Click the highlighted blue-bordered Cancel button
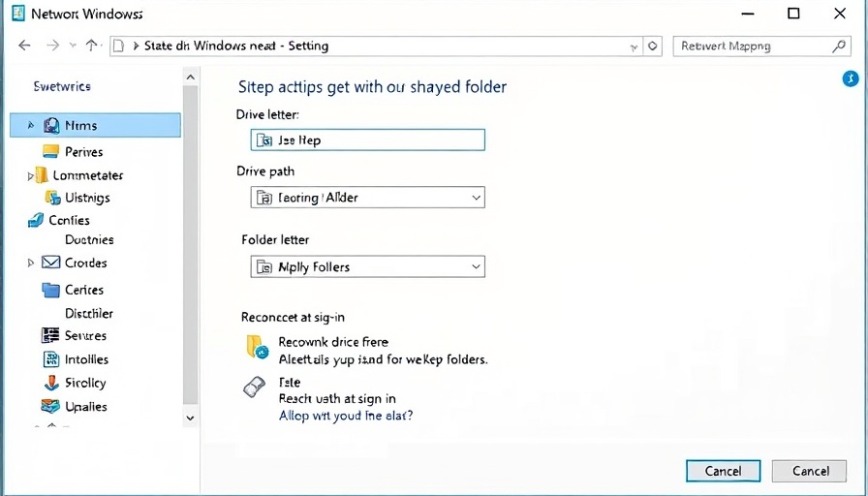The image size is (868, 496). point(723,471)
